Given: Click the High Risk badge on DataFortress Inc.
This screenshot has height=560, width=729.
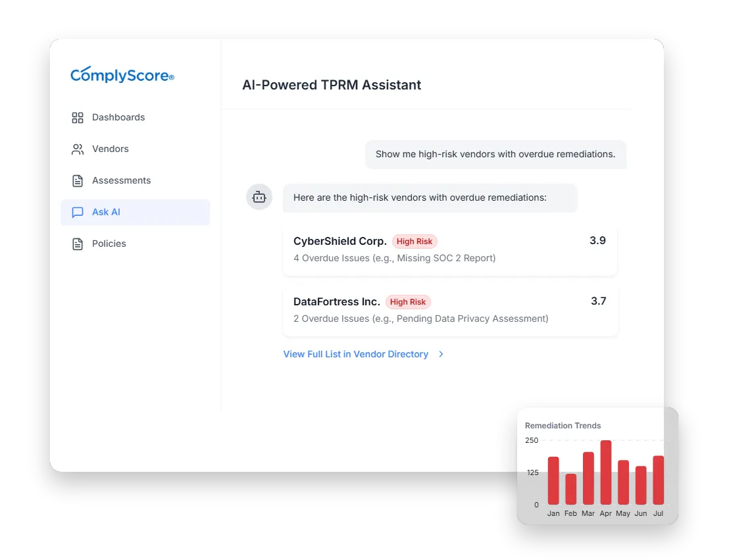Looking at the screenshot, I should (408, 301).
